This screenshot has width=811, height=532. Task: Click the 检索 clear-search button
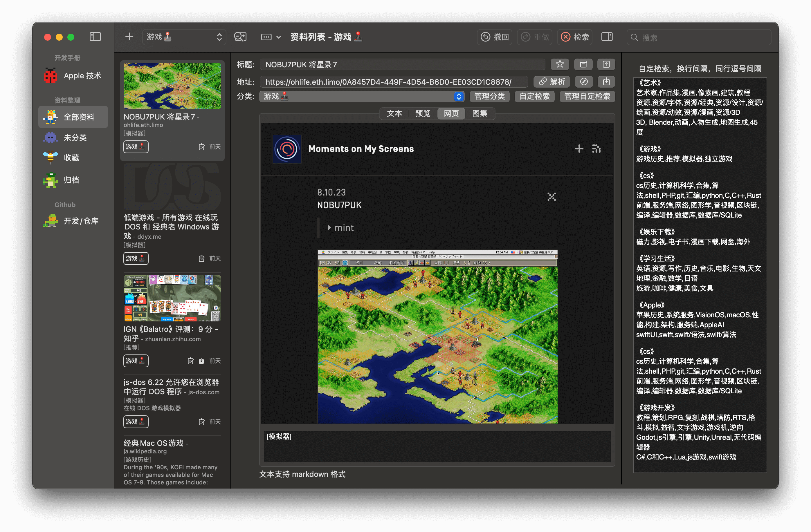click(574, 37)
